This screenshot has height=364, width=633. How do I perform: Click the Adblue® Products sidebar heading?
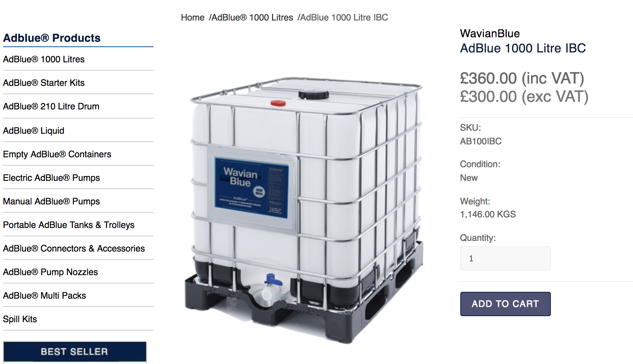tap(52, 38)
